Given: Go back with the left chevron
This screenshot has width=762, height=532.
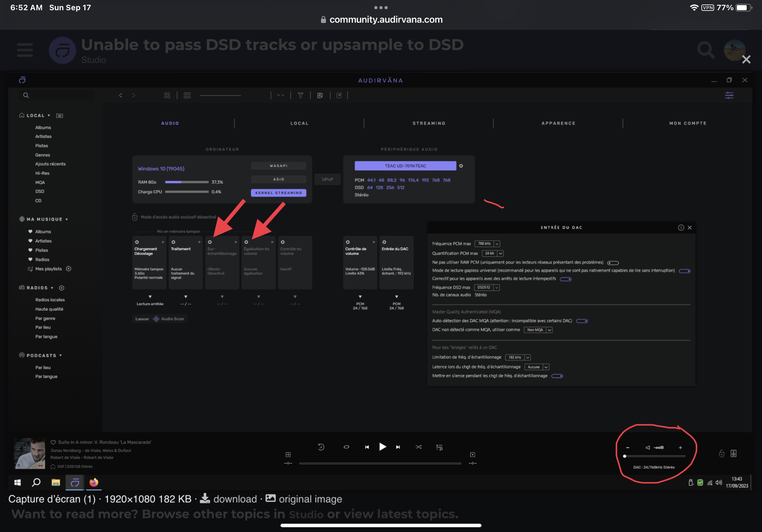Looking at the screenshot, I should 121,95.
